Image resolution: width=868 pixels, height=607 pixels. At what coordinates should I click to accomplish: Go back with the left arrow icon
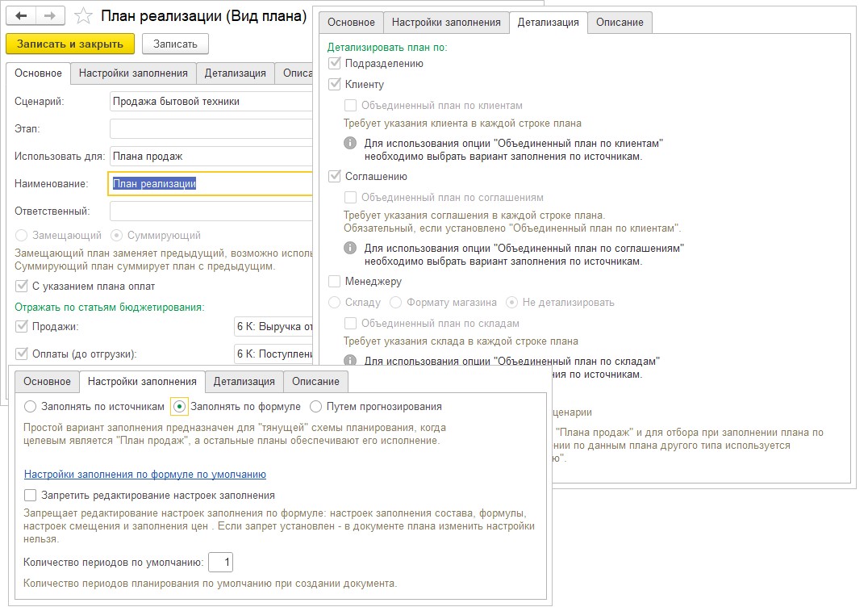point(21,15)
